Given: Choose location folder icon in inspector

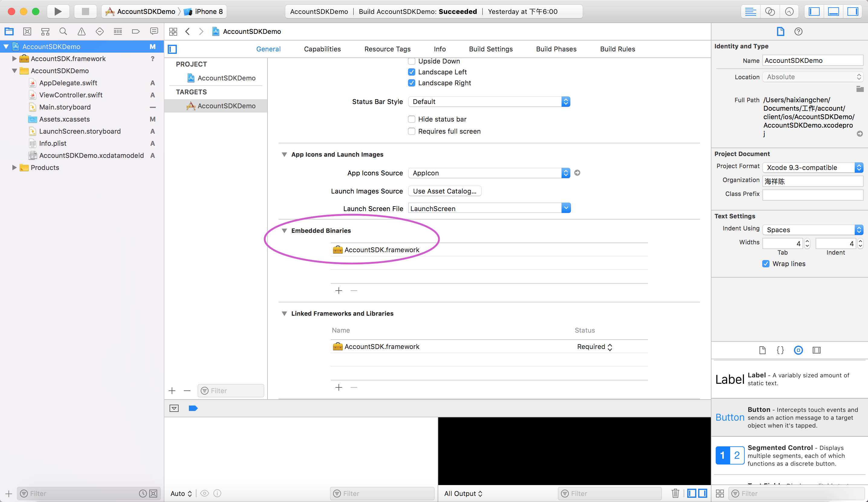Looking at the screenshot, I should click(x=860, y=89).
